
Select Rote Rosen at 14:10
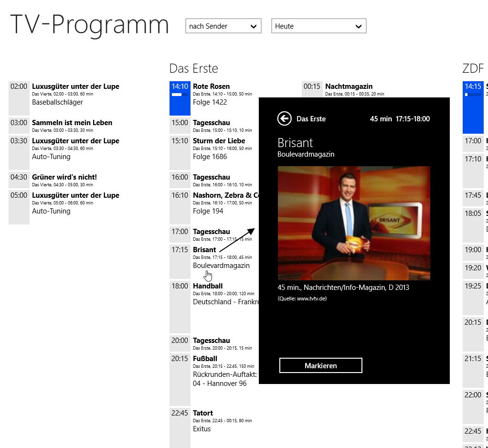coord(214,98)
